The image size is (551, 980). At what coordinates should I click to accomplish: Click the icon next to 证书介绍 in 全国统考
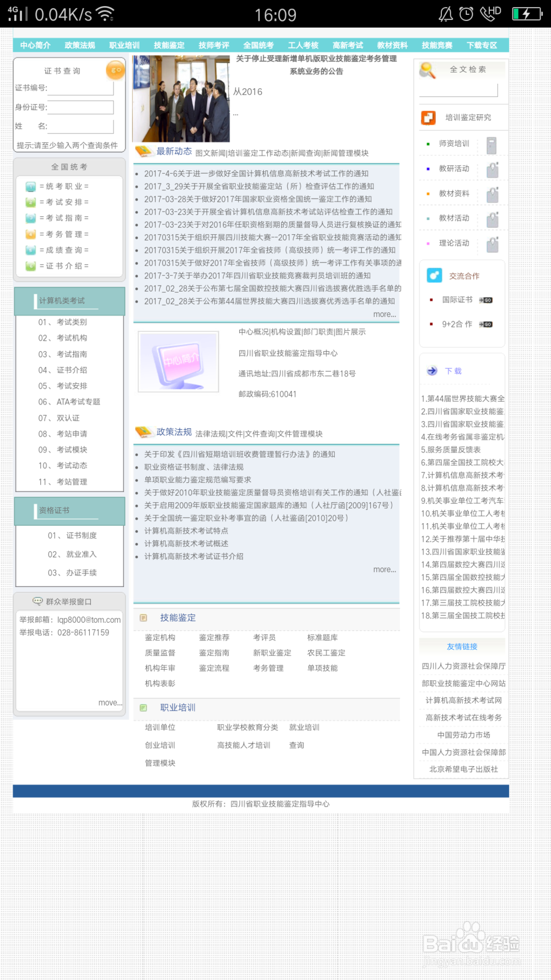pyautogui.click(x=31, y=266)
